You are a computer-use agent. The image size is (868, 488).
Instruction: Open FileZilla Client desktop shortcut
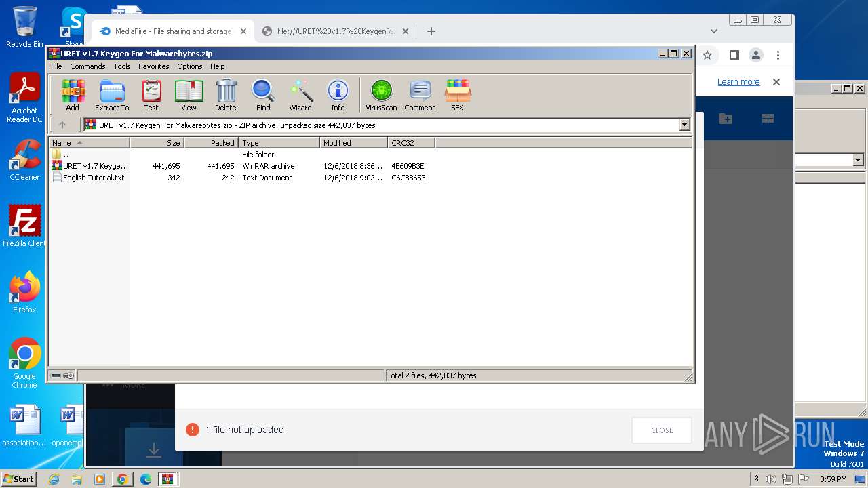point(24,226)
